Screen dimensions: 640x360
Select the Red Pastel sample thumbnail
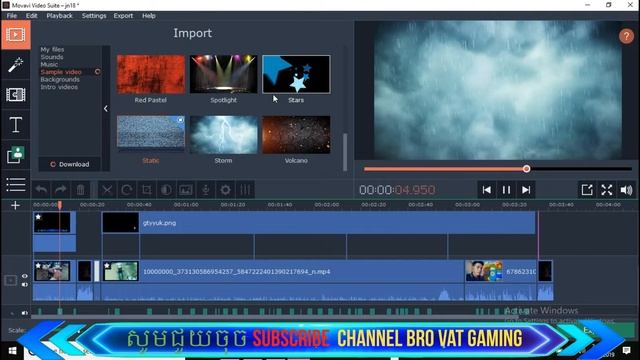151,74
